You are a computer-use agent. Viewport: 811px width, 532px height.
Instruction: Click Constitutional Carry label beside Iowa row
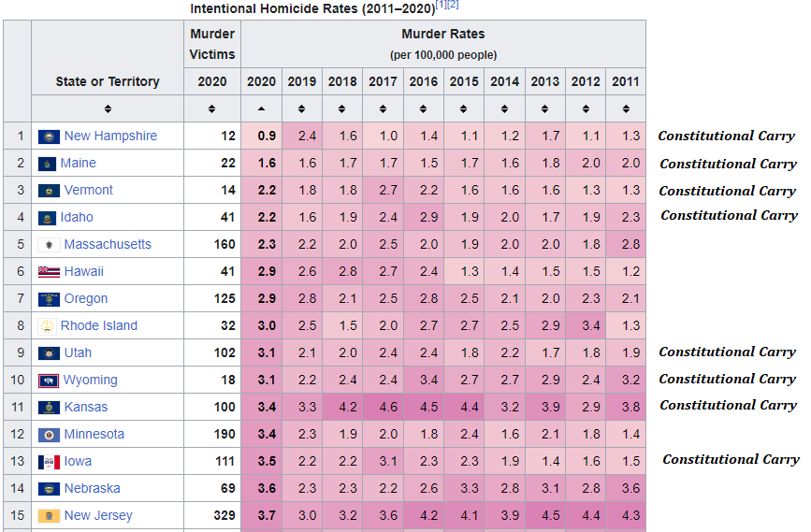tap(731, 460)
